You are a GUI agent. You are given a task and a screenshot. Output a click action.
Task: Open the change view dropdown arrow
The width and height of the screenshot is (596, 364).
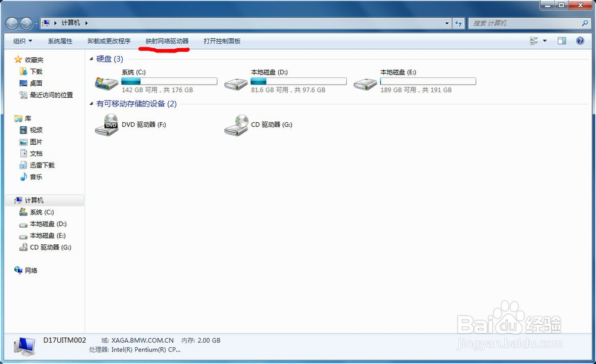544,41
